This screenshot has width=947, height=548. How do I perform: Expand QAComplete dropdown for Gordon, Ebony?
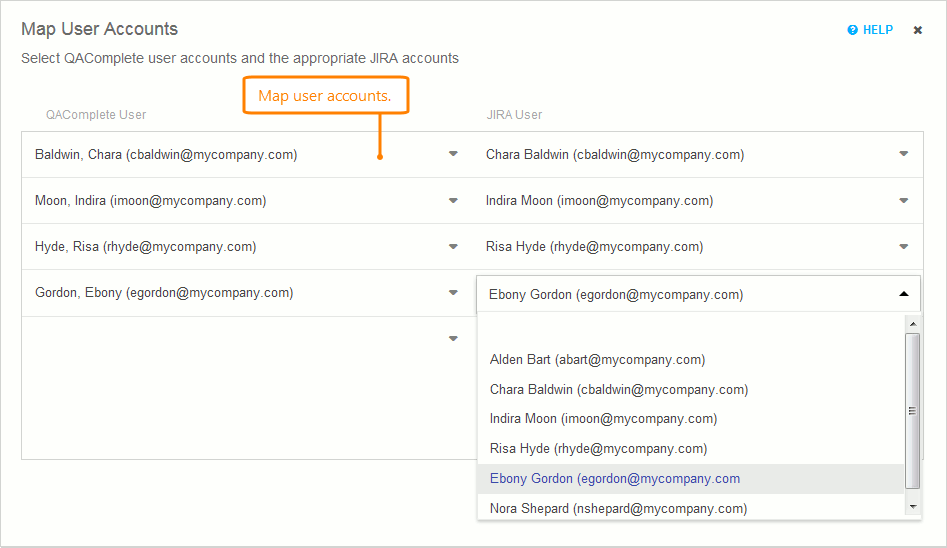[453, 293]
